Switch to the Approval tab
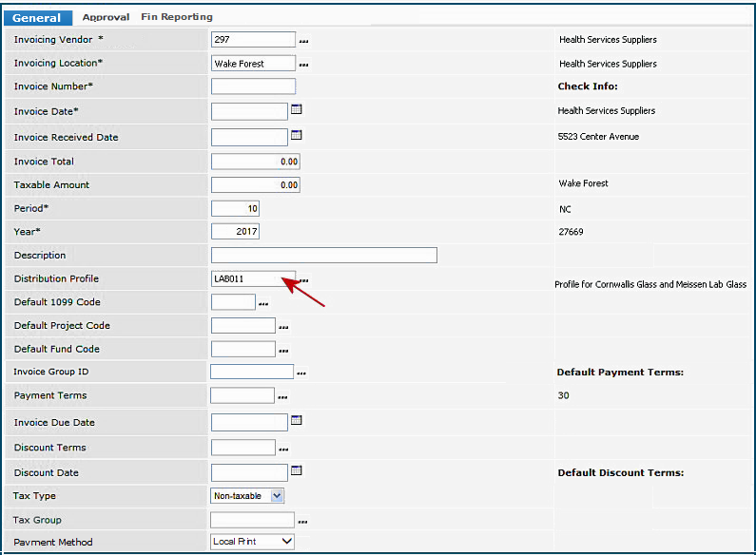Image resolution: width=756 pixels, height=555 pixels. (x=106, y=17)
